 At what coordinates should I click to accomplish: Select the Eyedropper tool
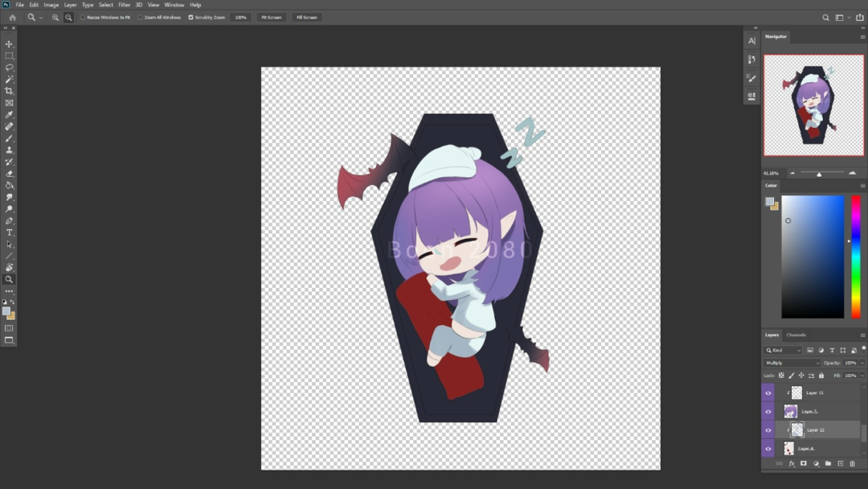[10, 115]
